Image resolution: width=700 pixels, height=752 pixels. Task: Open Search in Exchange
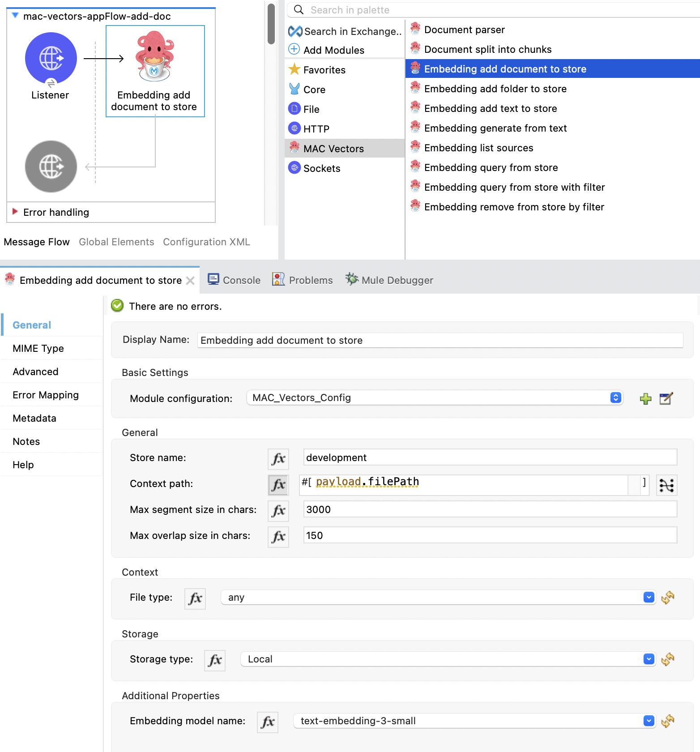pyautogui.click(x=345, y=31)
